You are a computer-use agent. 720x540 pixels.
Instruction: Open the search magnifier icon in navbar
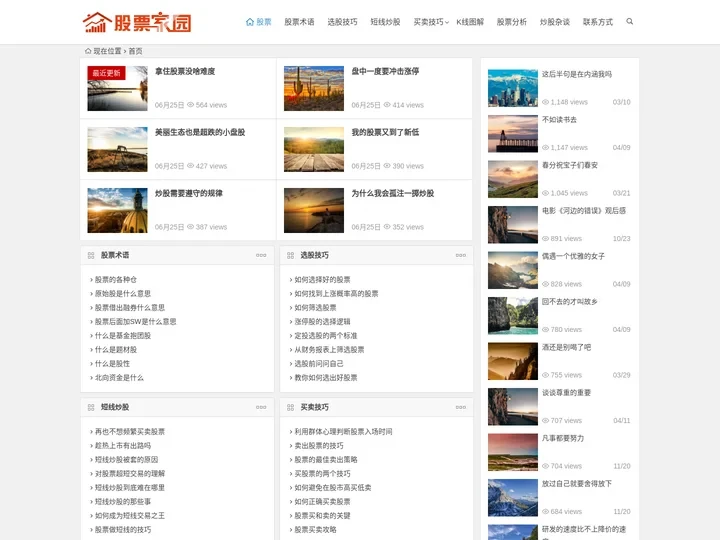click(x=630, y=22)
